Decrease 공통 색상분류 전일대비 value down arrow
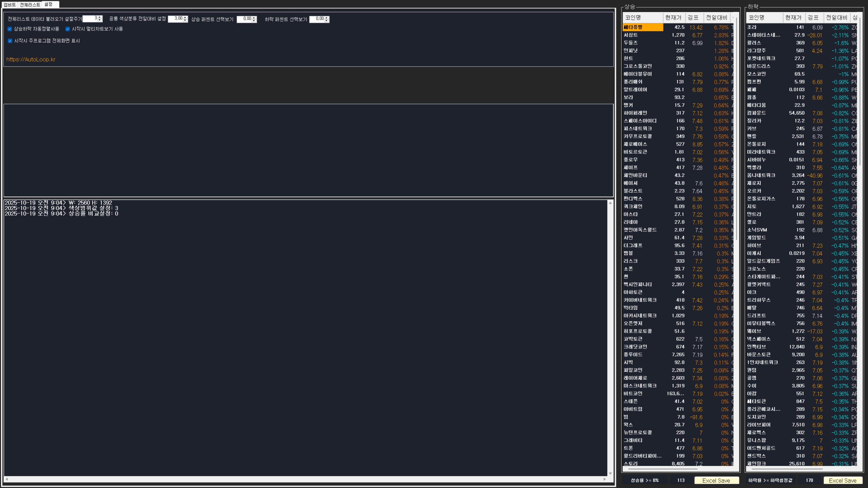Screen dimensions: 868x488 (185, 21)
